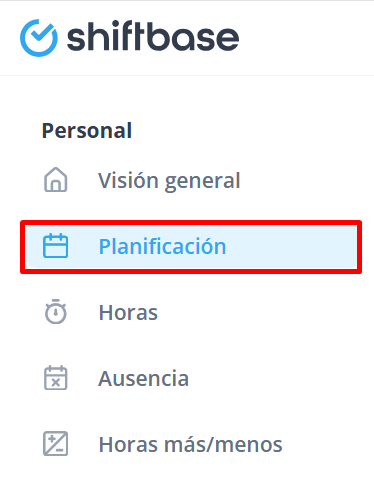Click the shiftbase wordmark text
This screenshot has width=374, height=504.
pyautogui.click(x=153, y=36)
